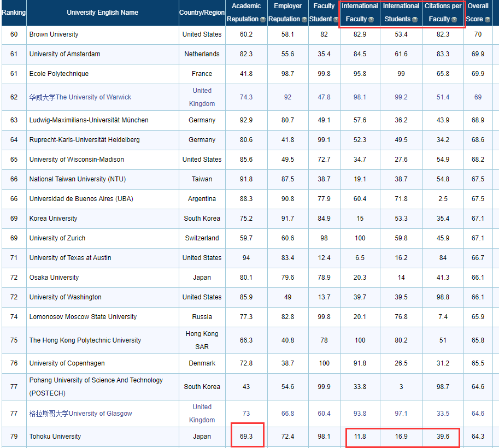Screen dimensions: 499x448
Task: Select The Hong Kong Polytechnic University cell
Action: coord(102,340)
